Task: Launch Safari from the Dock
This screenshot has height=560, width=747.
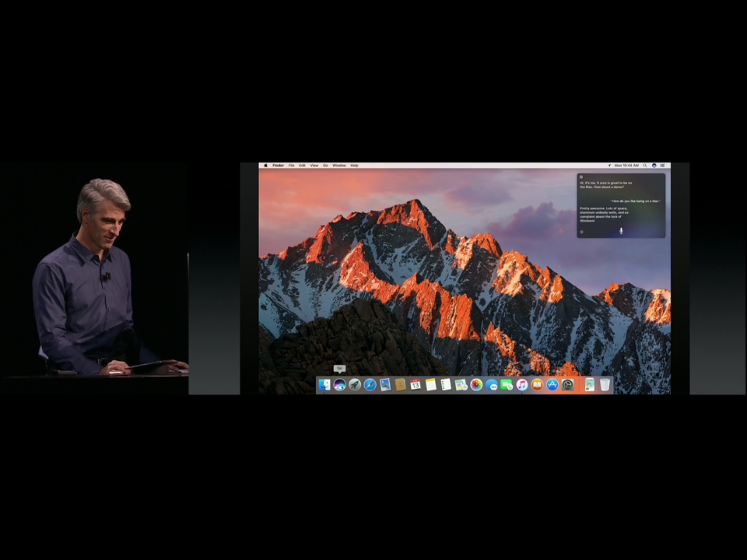Action: (x=370, y=385)
